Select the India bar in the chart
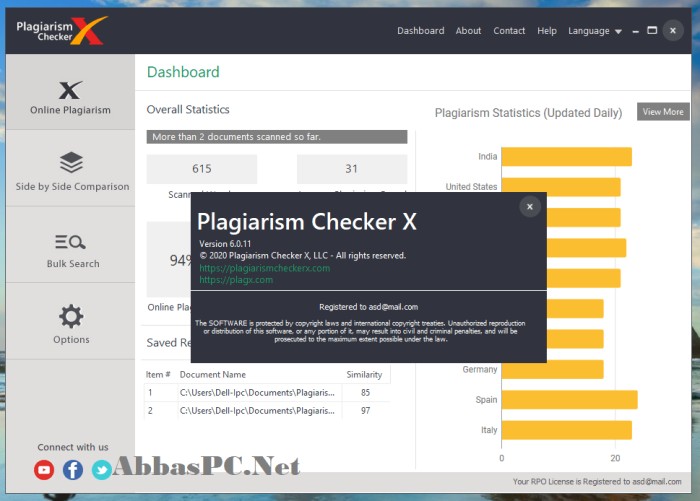Viewport: 700px width, 501px height. click(x=567, y=157)
